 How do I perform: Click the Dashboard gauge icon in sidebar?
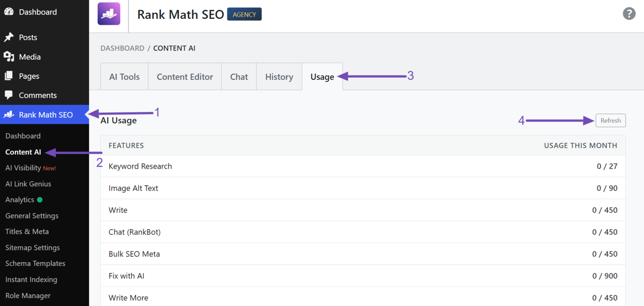[x=9, y=12]
